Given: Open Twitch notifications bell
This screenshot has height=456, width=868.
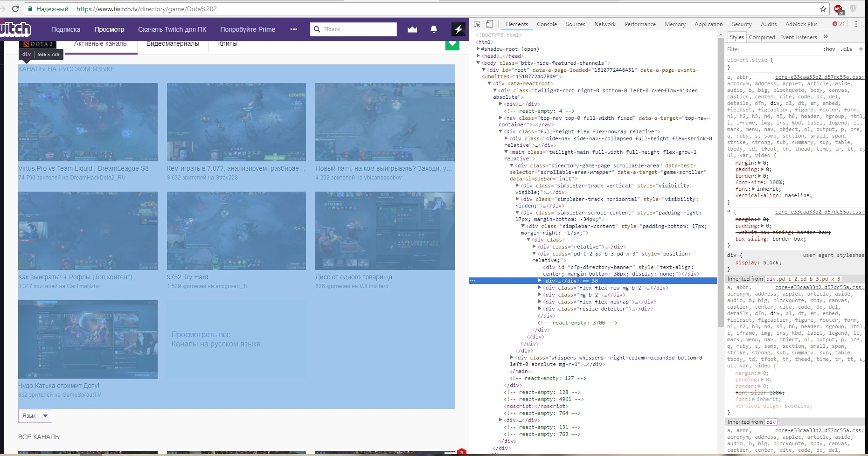Looking at the screenshot, I should coord(434,29).
